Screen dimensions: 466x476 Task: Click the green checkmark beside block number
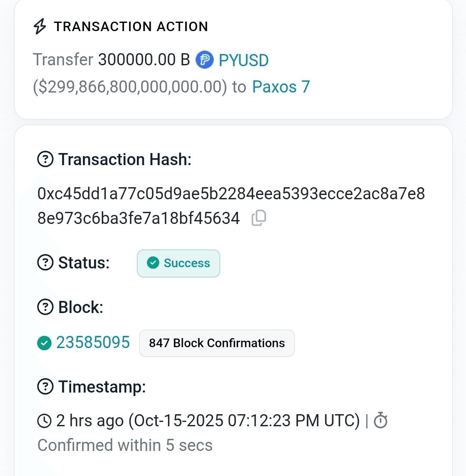pos(44,343)
